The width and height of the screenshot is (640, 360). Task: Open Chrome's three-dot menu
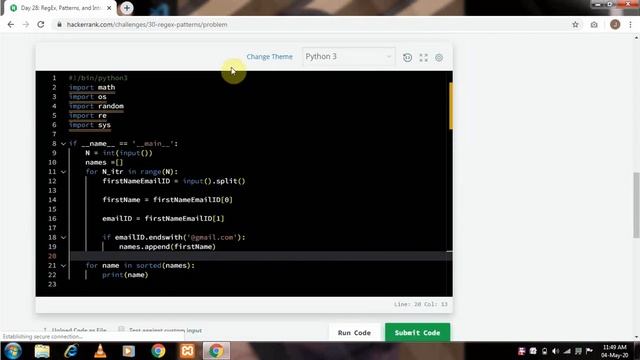pos(630,24)
